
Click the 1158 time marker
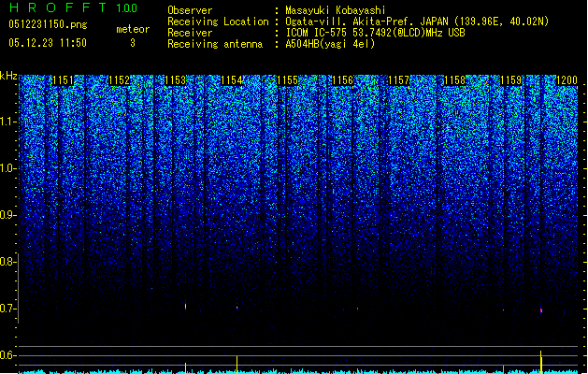(x=454, y=80)
